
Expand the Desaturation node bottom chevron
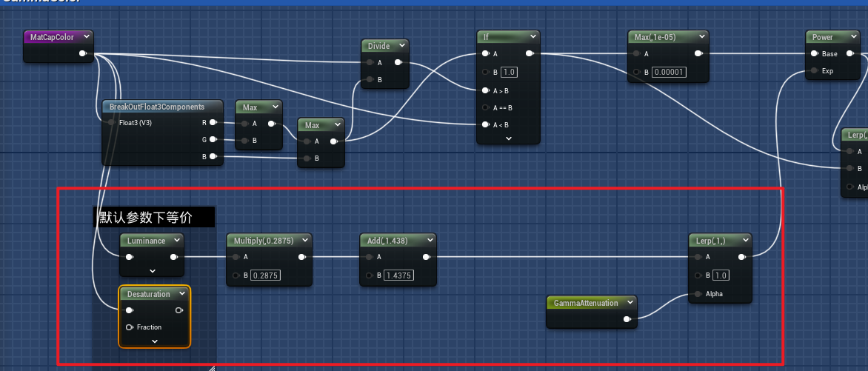155,341
